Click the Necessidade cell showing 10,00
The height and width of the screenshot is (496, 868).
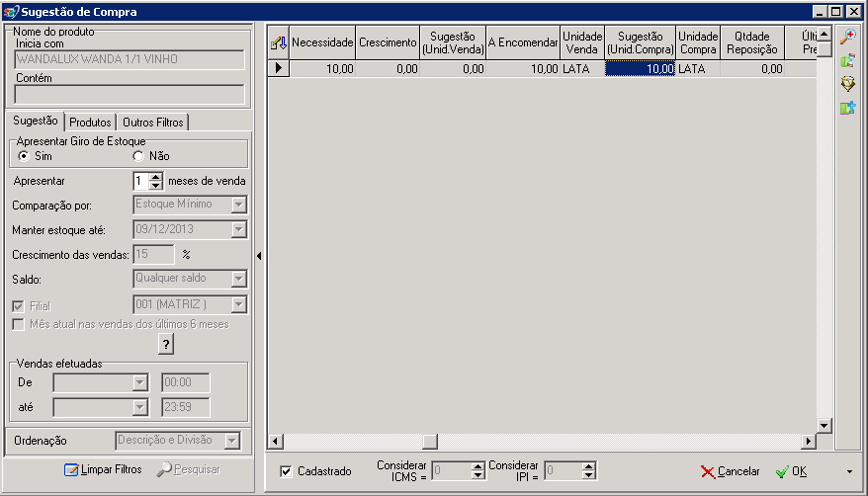pos(322,68)
